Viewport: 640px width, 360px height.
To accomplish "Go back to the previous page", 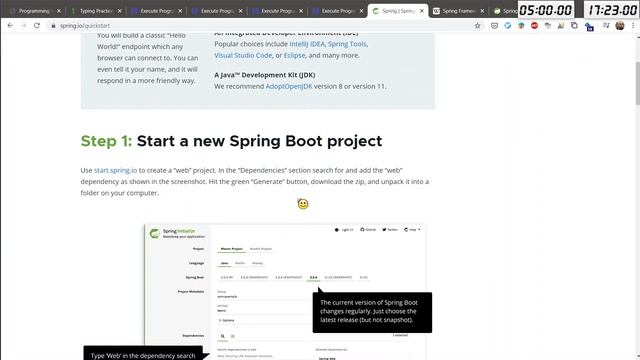I will point(10,25).
